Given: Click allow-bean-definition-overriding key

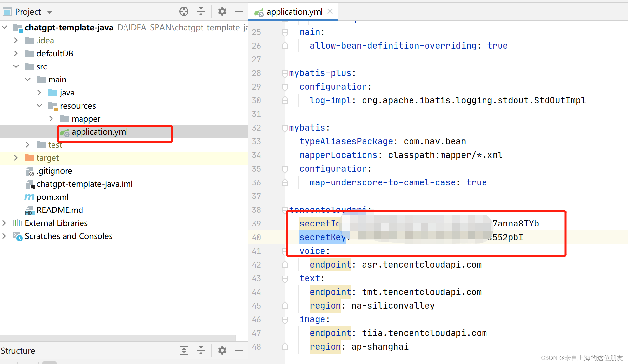Looking at the screenshot, I should coord(393,46).
